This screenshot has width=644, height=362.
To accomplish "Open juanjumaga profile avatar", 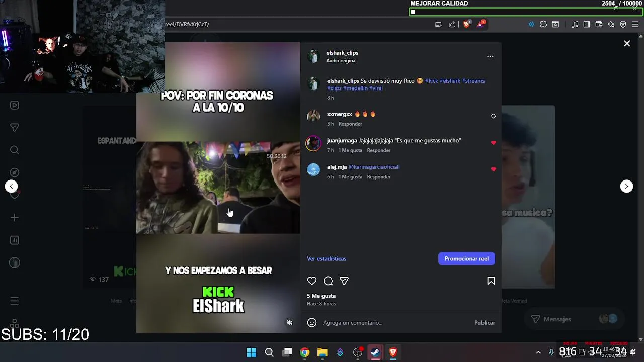I will click(x=313, y=143).
